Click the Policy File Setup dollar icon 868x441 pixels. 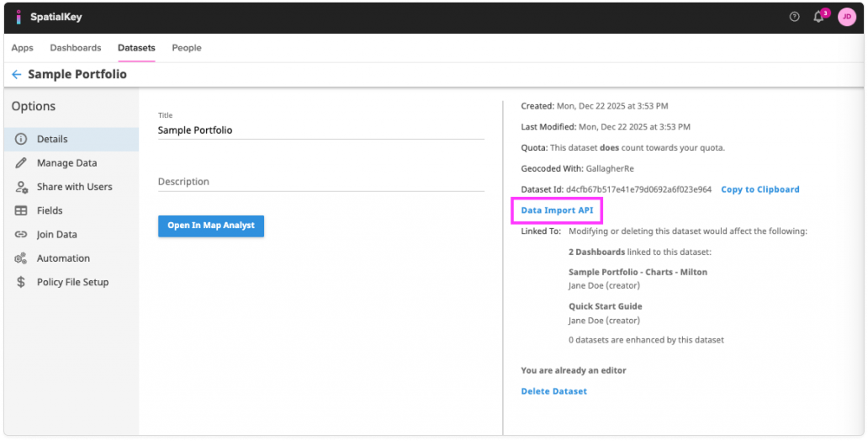coord(21,282)
